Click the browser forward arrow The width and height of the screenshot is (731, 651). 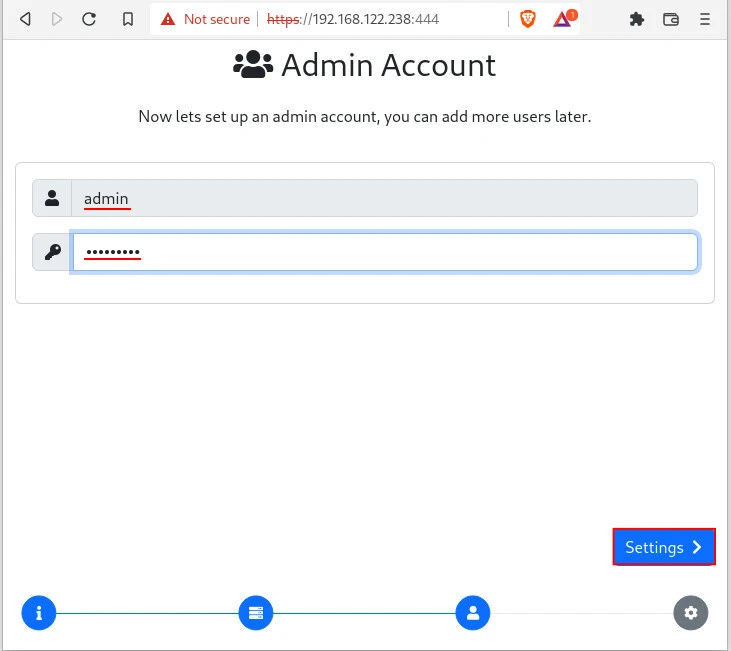tap(57, 19)
